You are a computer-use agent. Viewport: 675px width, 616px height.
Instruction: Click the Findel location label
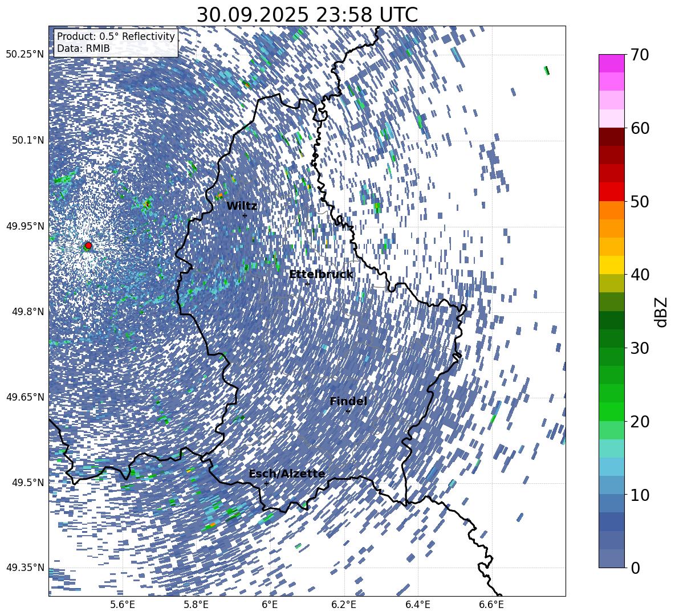click(x=348, y=401)
